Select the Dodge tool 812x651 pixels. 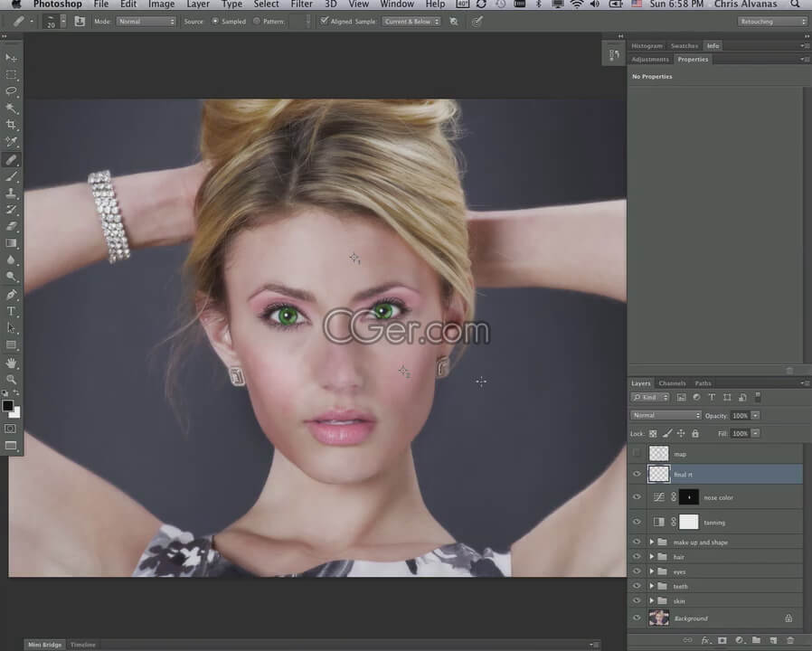pyautogui.click(x=11, y=276)
